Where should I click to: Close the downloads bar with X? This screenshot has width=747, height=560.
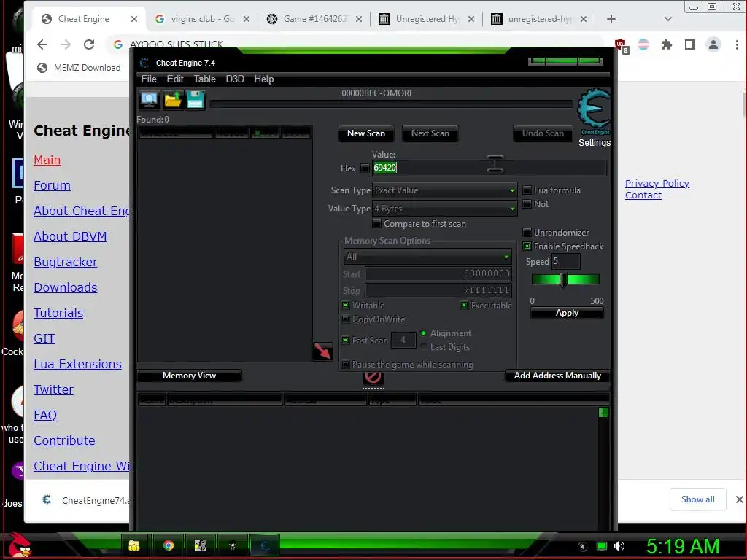tap(739, 499)
